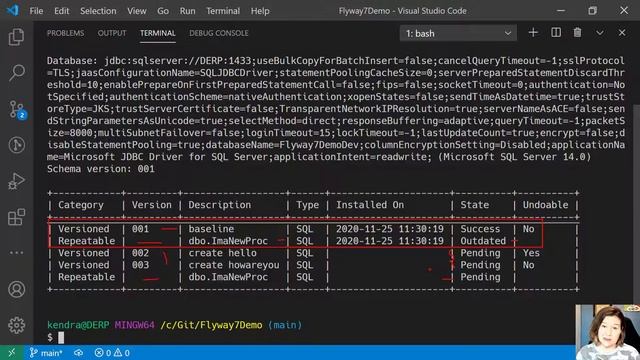640x360 pixels.
Task: Open the File menu
Action: [36, 11]
